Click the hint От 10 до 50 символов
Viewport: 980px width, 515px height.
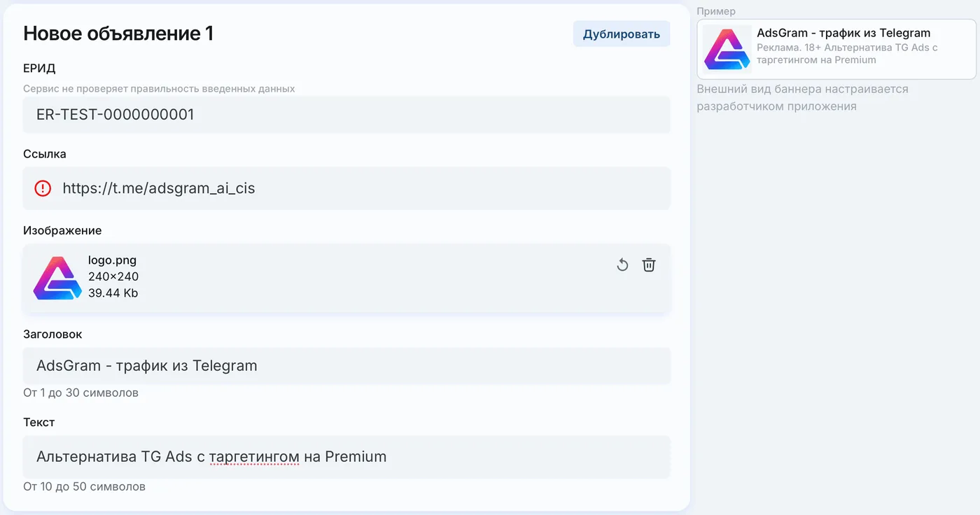(84, 486)
